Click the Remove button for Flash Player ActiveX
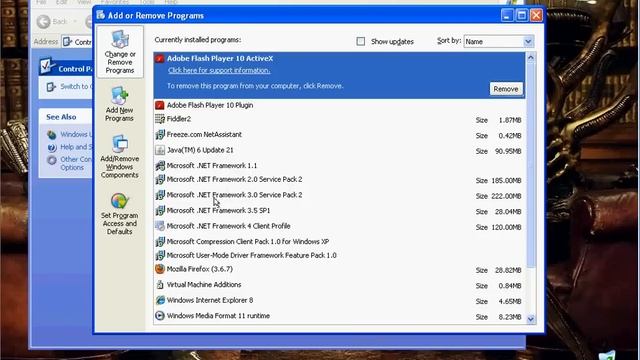 506,89
